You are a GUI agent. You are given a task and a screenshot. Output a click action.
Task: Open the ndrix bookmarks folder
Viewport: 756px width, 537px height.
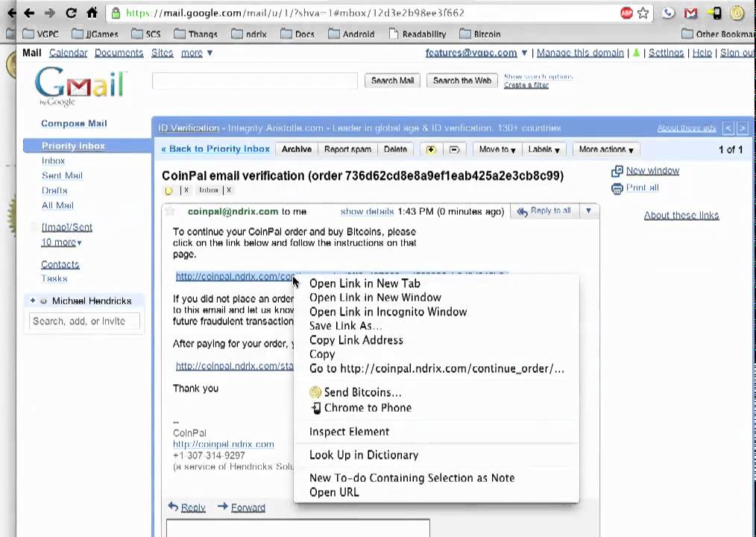point(249,34)
